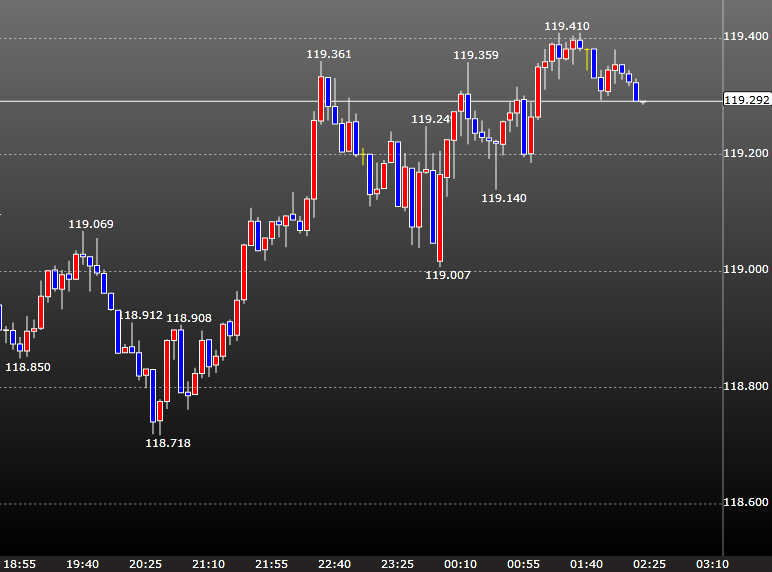Select the 118.718 low price annotation

(168, 442)
